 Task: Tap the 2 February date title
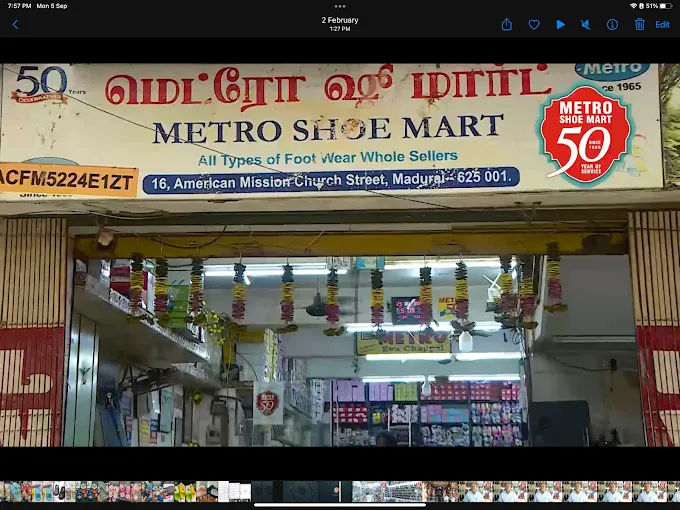click(340, 20)
